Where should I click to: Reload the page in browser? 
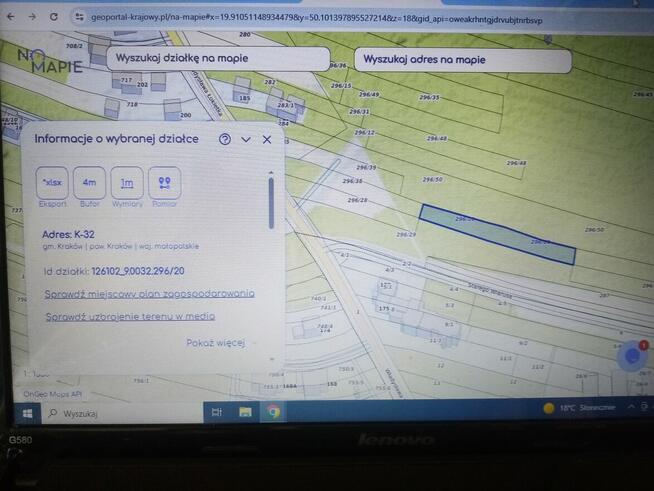52,17
